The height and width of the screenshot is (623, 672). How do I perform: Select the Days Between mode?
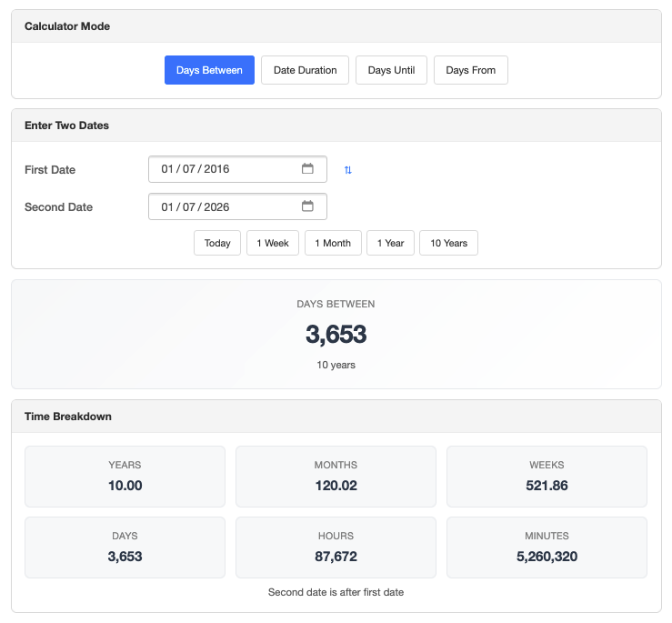coord(209,70)
